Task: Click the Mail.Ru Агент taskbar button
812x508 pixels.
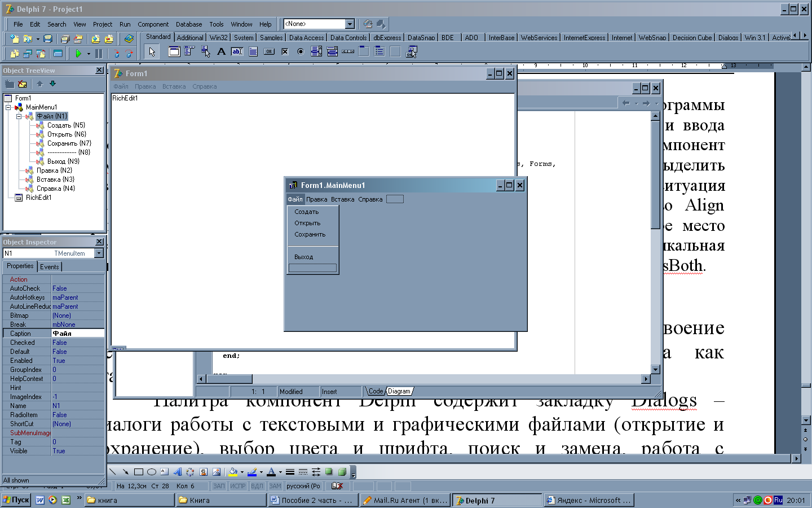Action: [x=404, y=500]
